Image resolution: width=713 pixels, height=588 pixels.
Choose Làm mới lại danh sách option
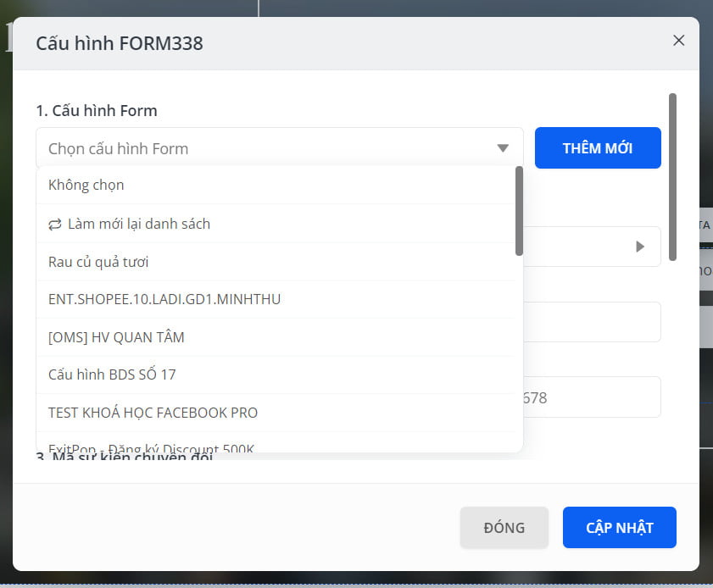click(x=276, y=224)
